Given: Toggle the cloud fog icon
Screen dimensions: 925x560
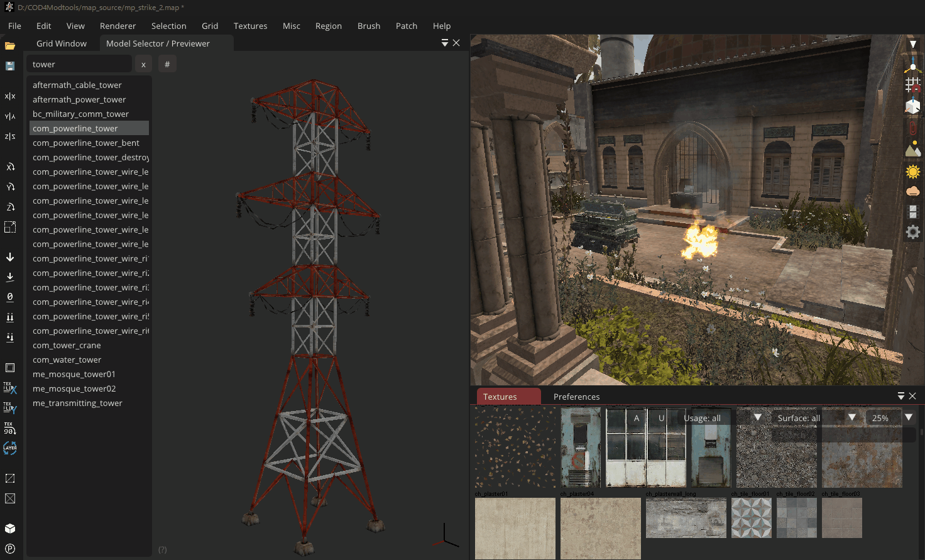Looking at the screenshot, I should (x=913, y=190).
